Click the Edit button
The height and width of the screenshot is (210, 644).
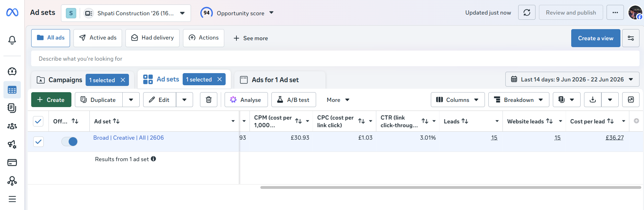click(159, 100)
